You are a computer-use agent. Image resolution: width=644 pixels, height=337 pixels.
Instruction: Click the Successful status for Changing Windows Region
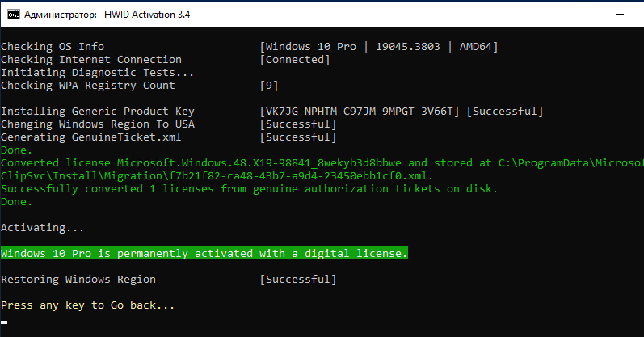coord(298,124)
